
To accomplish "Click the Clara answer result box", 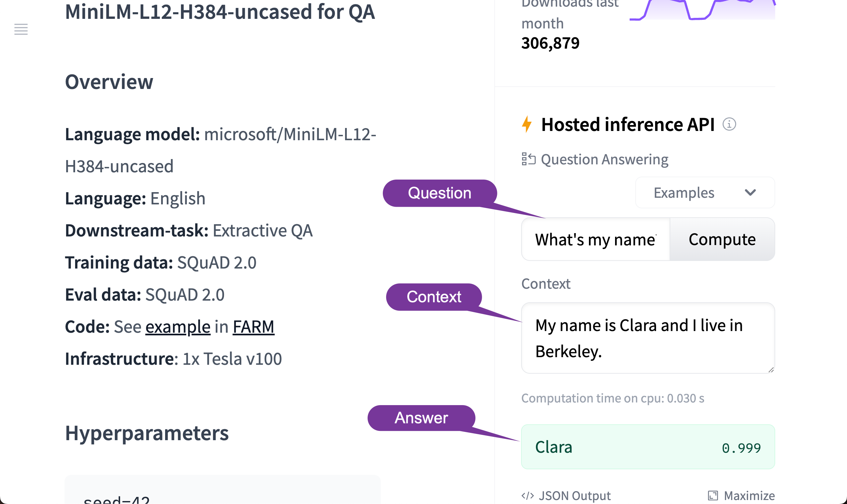I will coord(647,446).
